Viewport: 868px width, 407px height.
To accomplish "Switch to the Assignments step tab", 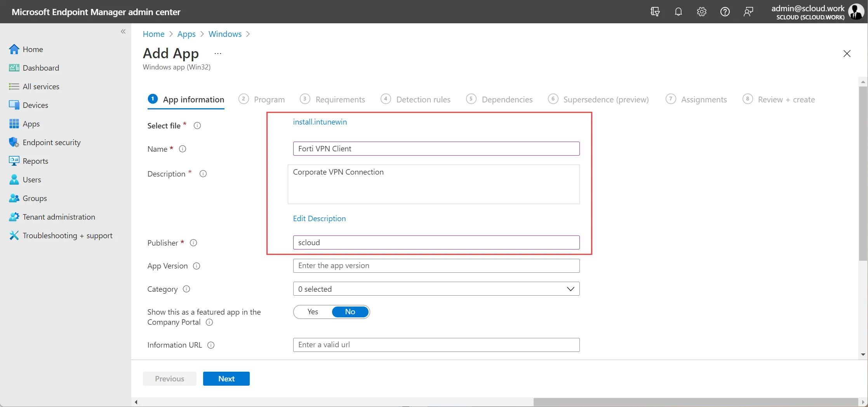I will click(x=696, y=100).
